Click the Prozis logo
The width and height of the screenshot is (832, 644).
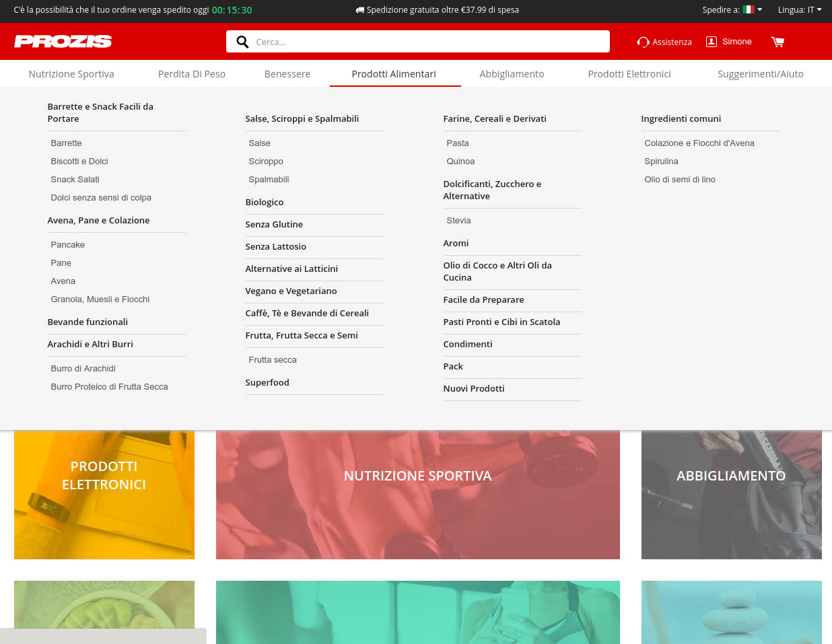click(63, 42)
